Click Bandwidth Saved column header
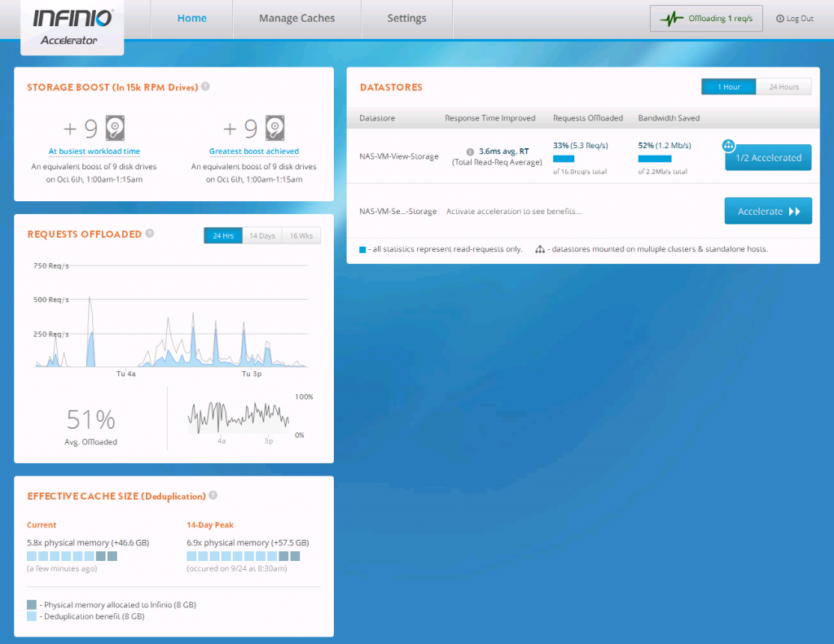The width and height of the screenshot is (834, 644). pos(669,118)
